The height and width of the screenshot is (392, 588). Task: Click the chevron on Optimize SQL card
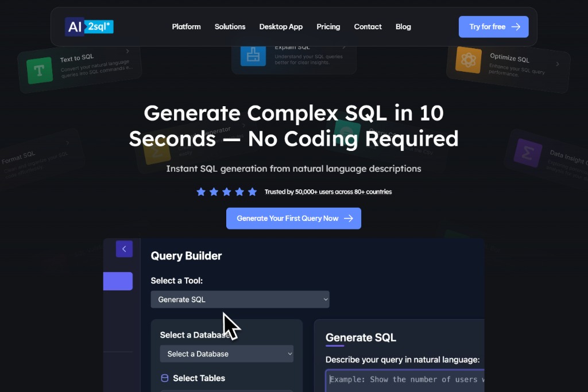557,64
